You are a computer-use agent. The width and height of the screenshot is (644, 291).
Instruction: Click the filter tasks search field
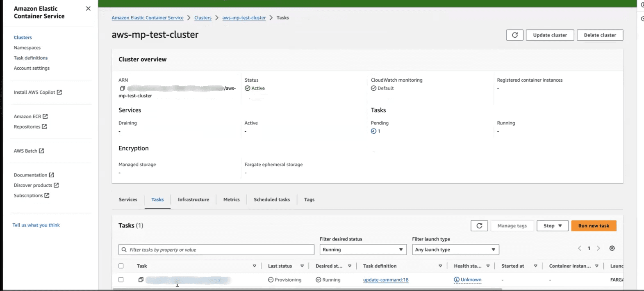pyautogui.click(x=216, y=250)
